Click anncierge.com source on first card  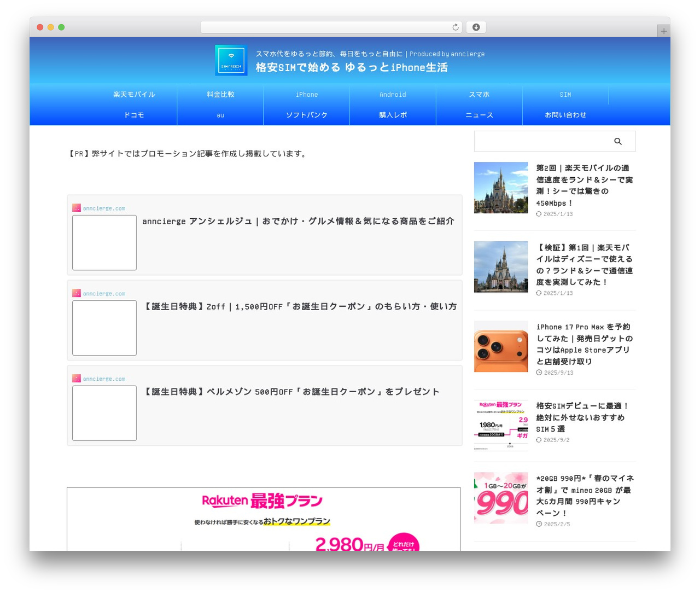[x=104, y=208]
